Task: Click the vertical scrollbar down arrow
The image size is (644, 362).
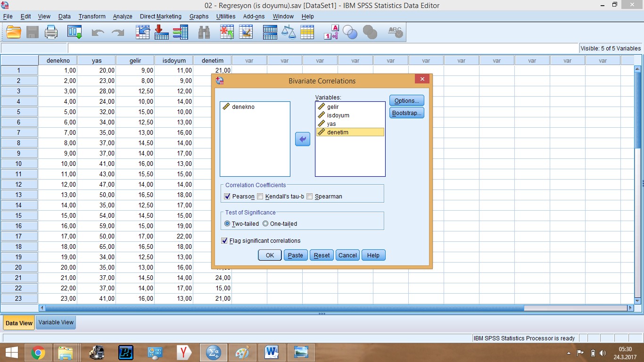Action: (x=637, y=300)
